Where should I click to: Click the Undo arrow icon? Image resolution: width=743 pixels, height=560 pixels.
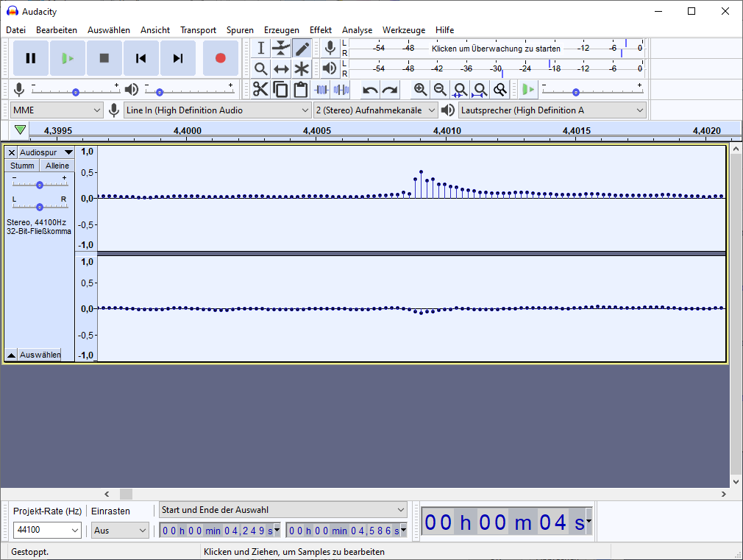370,90
